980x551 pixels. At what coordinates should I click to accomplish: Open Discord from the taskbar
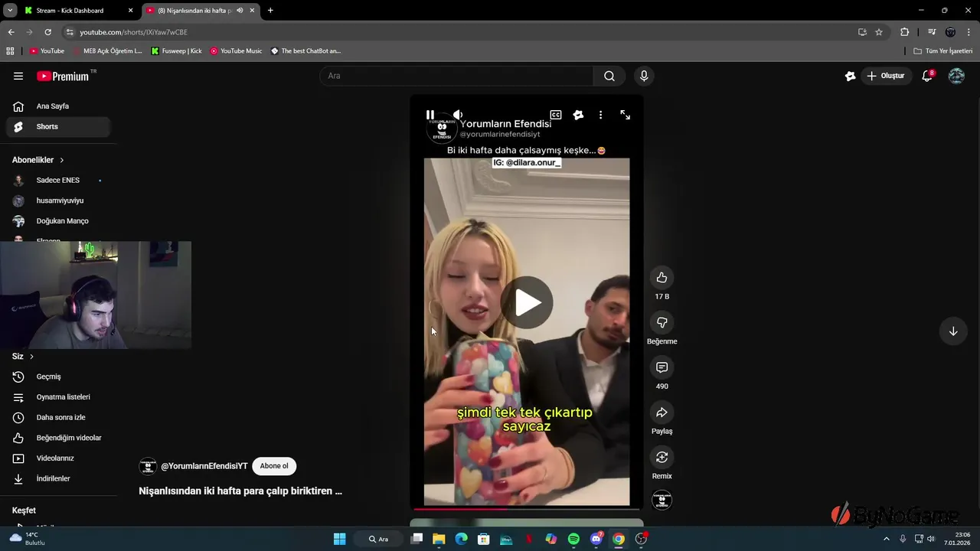click(x=596, y=539)
